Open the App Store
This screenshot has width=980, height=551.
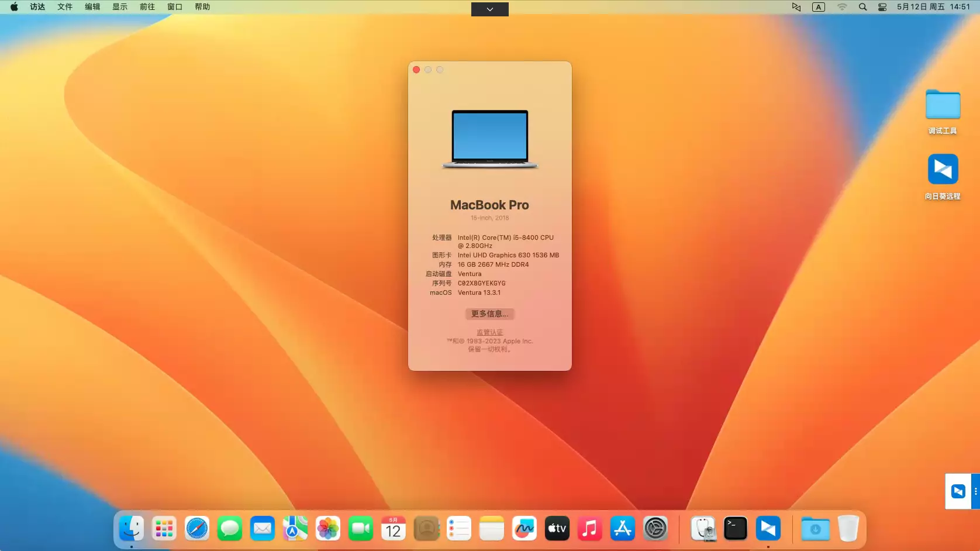point(622,528)
